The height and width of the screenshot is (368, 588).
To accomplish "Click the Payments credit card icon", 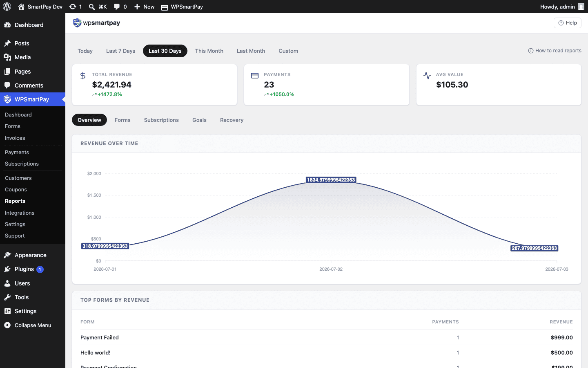I will point(255,76).
